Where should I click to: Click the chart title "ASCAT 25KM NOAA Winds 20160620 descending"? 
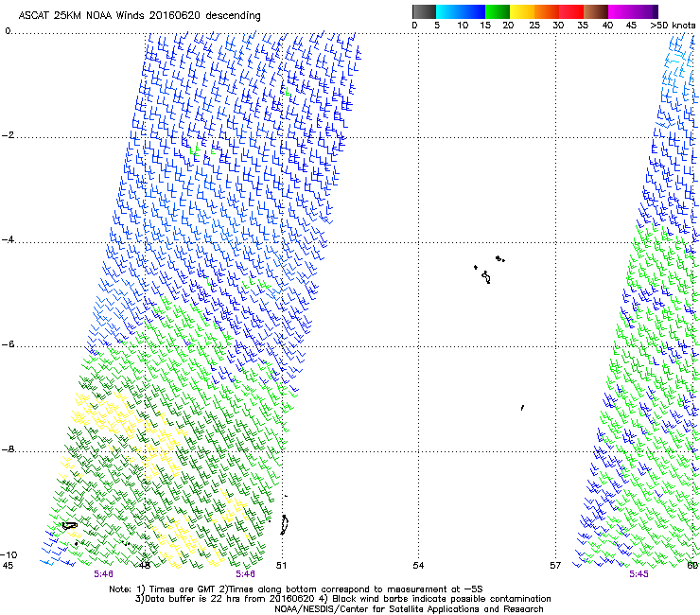click(139, 16)
